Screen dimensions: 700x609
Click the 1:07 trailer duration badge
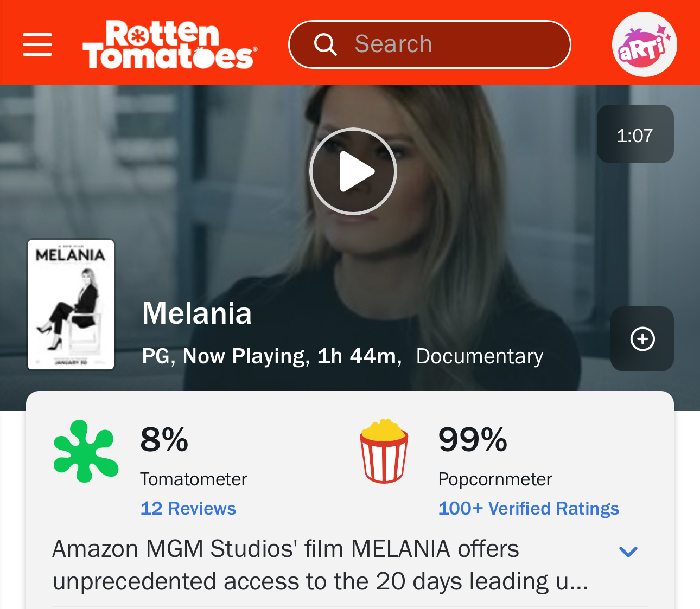pos(635,134)
